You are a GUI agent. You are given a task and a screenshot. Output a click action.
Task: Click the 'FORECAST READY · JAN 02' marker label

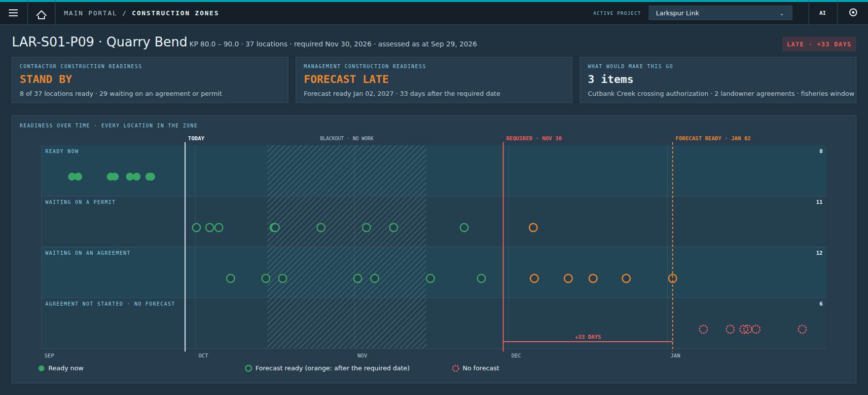[713, 139]
